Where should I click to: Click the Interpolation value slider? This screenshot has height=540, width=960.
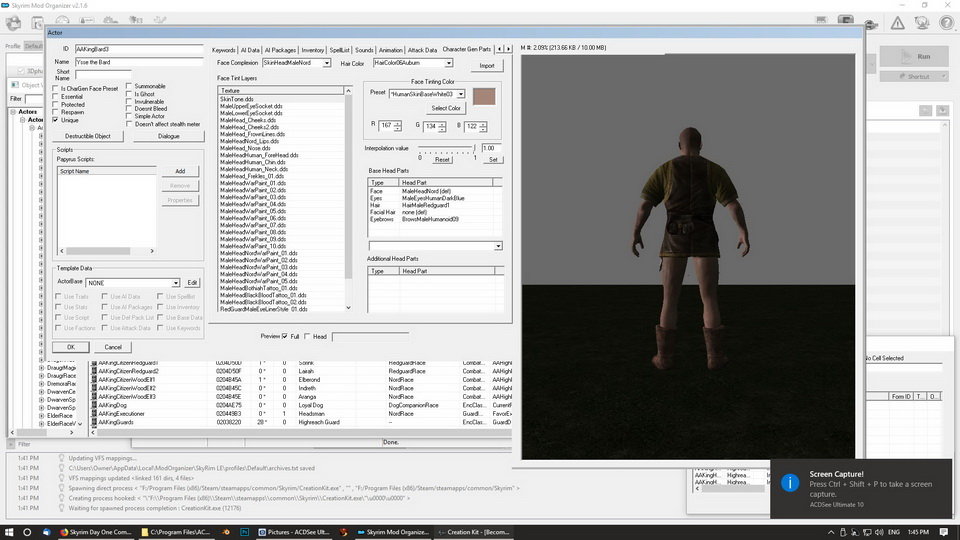(x=446, y=148)
